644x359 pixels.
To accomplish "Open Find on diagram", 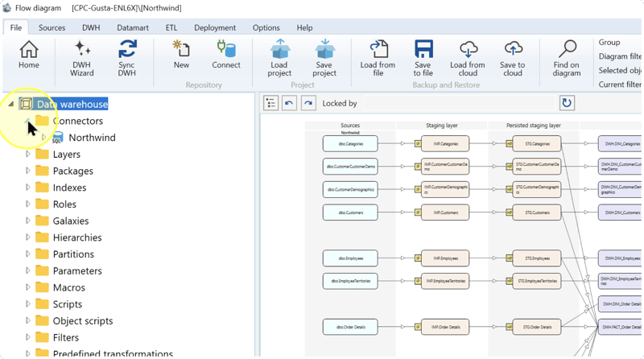I will click(x=567, y=58).
